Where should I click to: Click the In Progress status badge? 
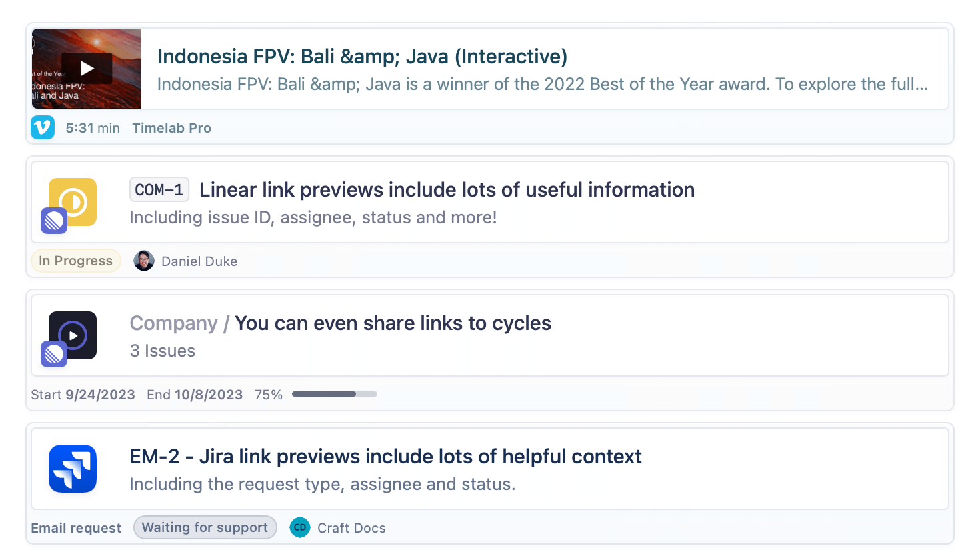click(76, 261)
